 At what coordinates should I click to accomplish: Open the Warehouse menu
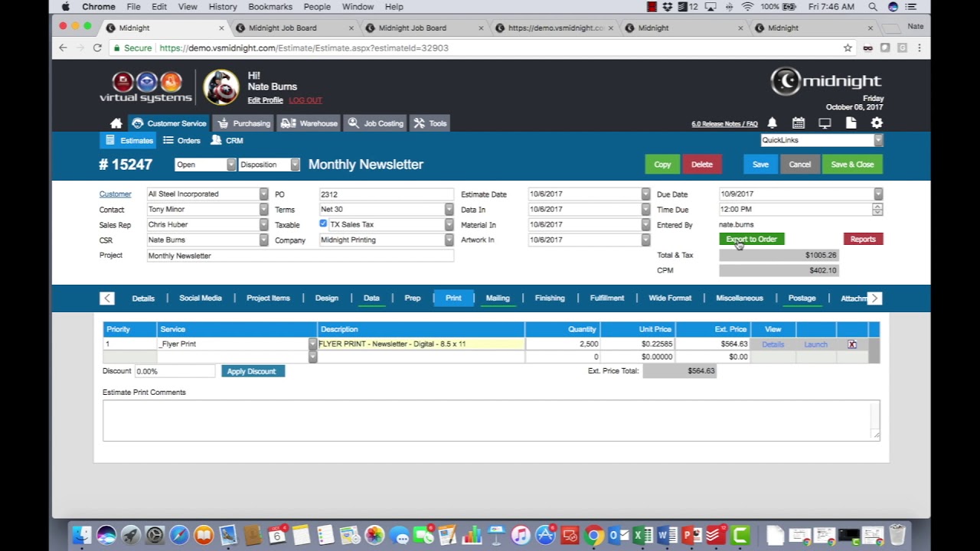[309, 123]
